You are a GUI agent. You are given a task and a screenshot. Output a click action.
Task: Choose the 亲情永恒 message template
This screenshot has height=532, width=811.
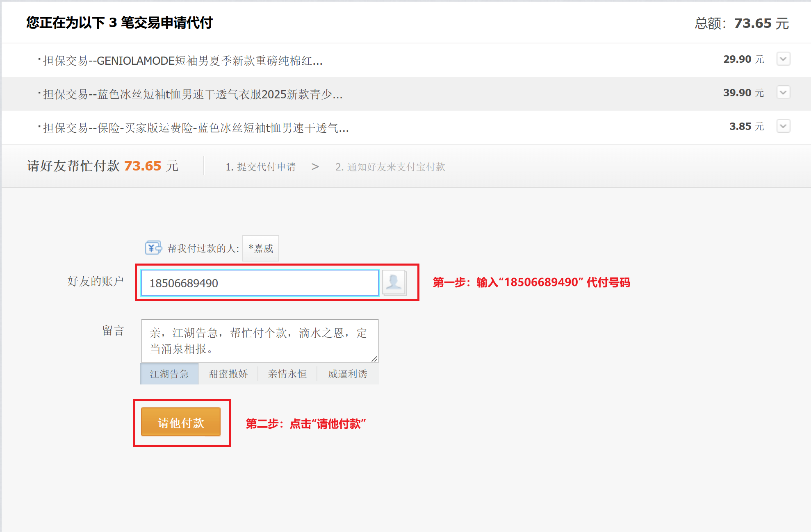[287, 374]
